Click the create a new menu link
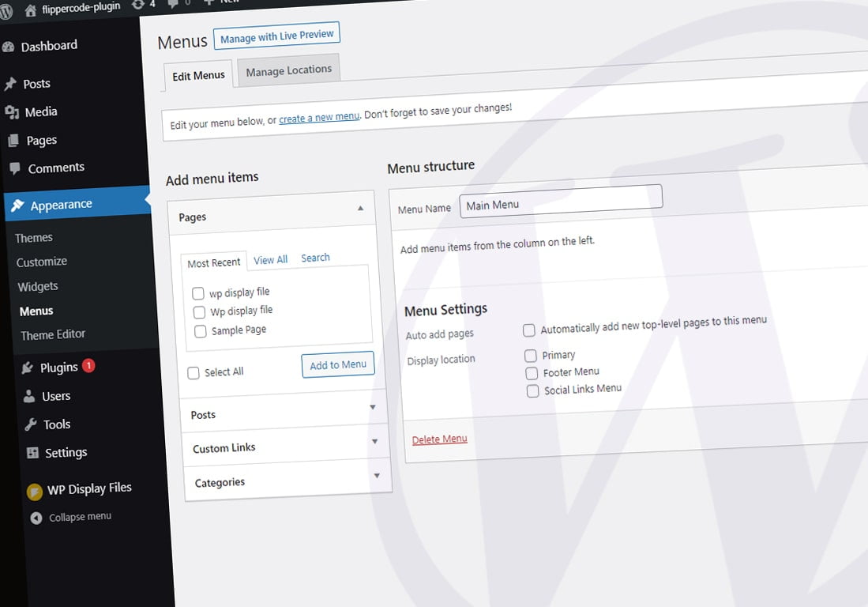 tap(319, 117)
